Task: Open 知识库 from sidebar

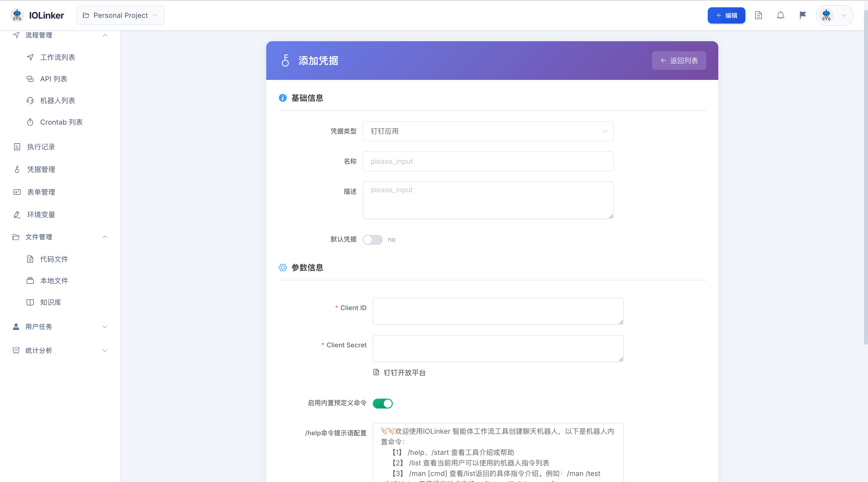Action: click(x=50, y=302)
